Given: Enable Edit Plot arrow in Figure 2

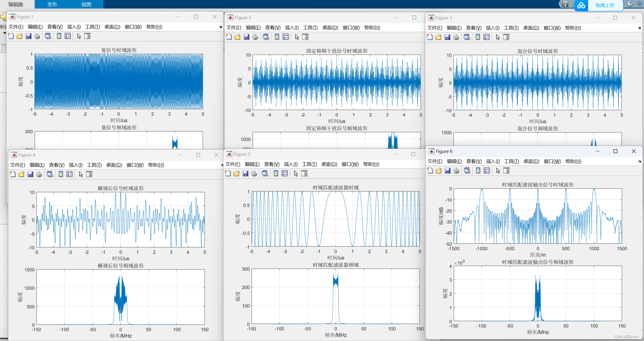Looking at the screenshot, I should point(297,37).
